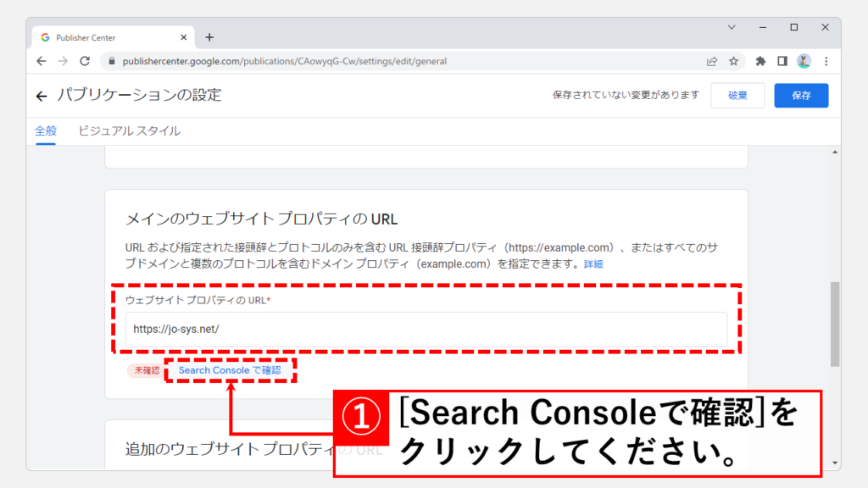Bookmark page with the star icon
Viewport: 868px width, 488px height.
coord(733,61)
